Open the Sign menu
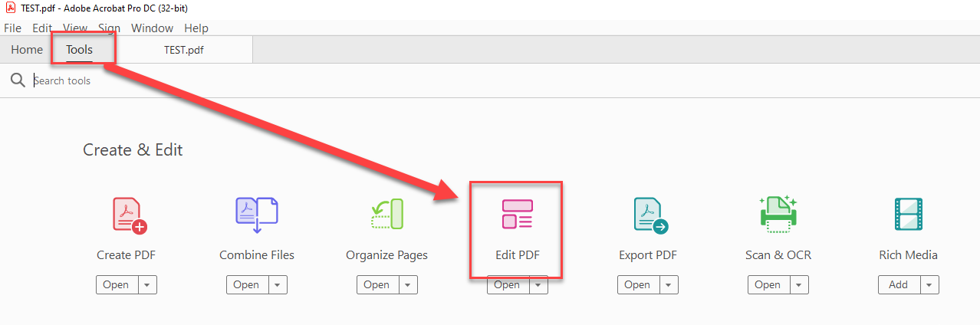 coord(109,28)
